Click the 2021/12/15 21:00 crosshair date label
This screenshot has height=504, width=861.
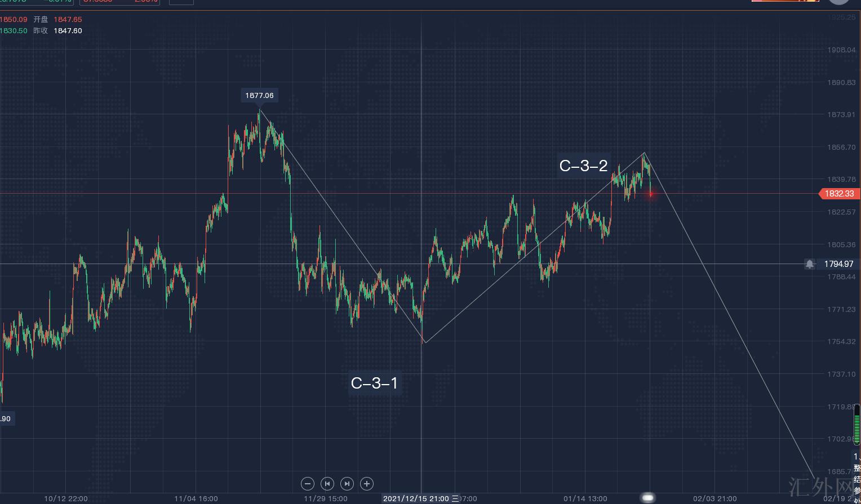417,498
